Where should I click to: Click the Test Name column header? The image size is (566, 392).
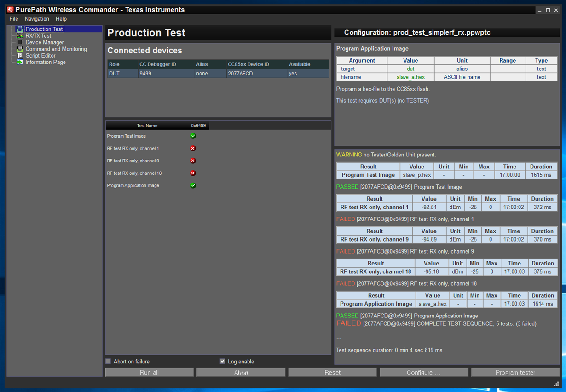pyautogui.click(x=147, y=125)
